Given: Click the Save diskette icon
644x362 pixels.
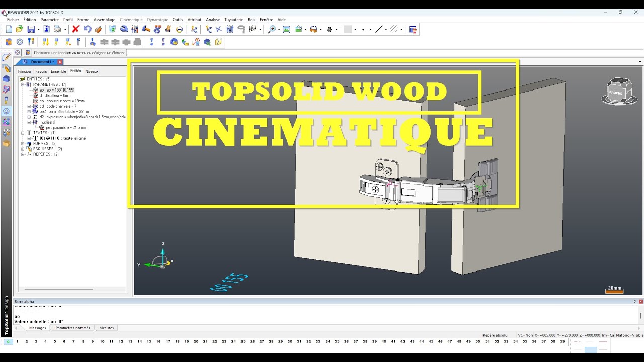Looking at the screenshot, I should (31, 29).
